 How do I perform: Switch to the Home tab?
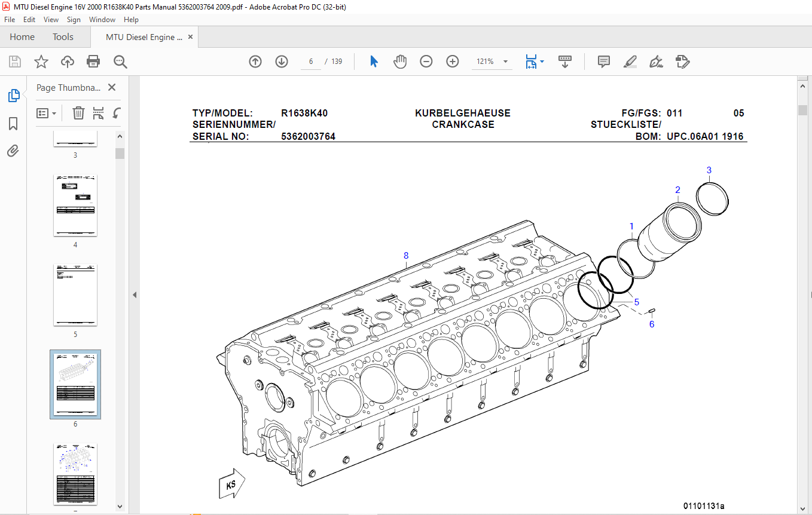point(22,37)
